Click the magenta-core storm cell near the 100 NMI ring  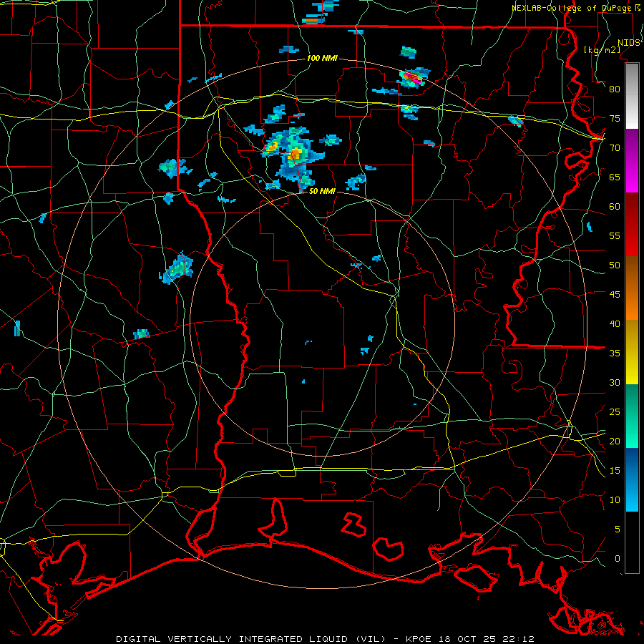[x=413, y=78]
